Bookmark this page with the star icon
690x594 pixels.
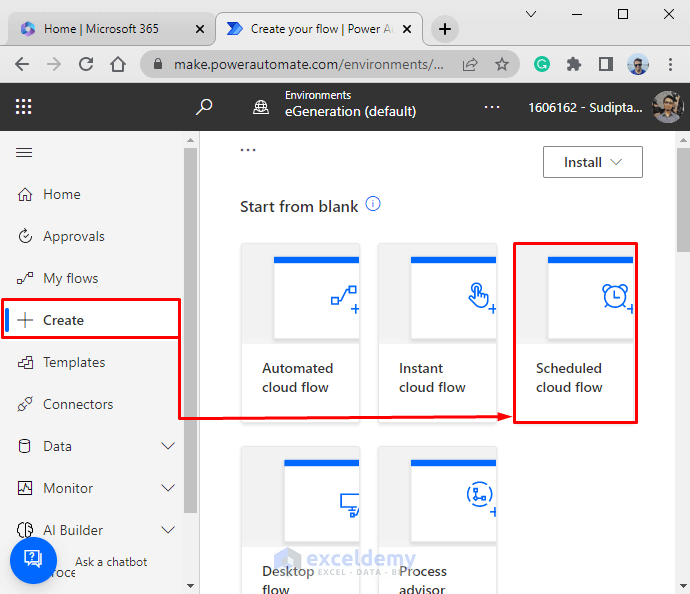click(502, 64)
